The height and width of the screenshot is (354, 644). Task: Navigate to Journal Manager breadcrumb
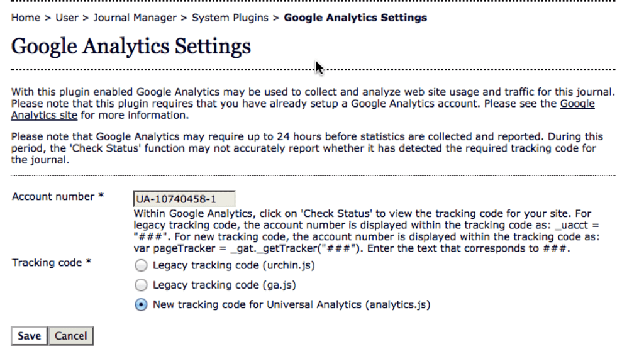pyautogui.click(x=135, y=18)
